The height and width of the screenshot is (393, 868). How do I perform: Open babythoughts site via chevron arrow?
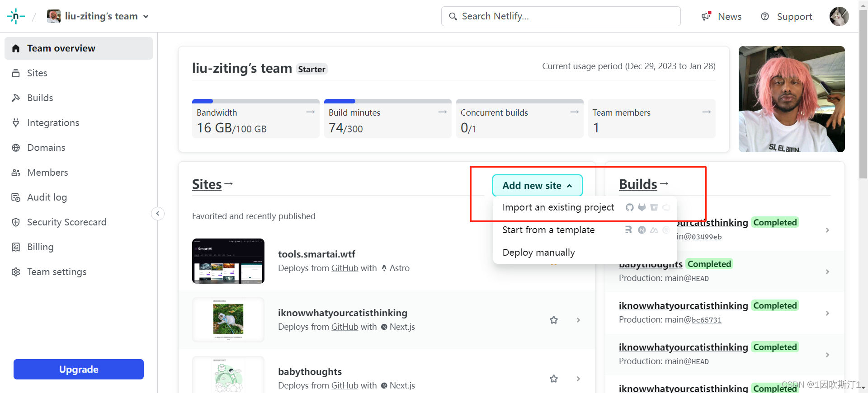[578, 379]
